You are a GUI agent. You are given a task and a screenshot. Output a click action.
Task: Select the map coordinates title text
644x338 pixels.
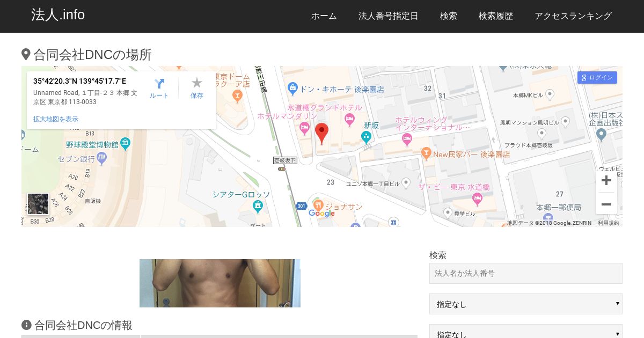coord(80,81)
